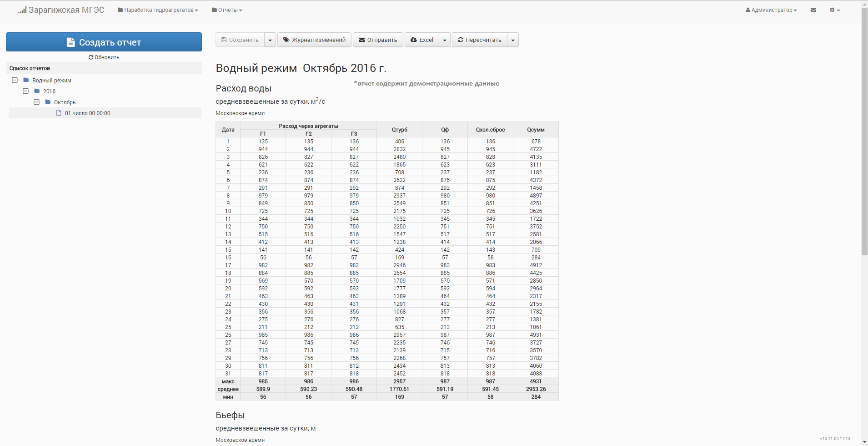The image size is (868, 446).
Task: Click the Обновить refresh link
Action: coord(104,57)
